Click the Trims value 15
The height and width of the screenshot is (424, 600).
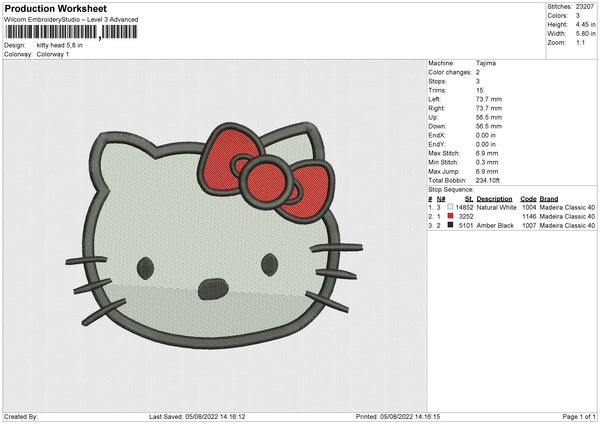tap(479, 90)
